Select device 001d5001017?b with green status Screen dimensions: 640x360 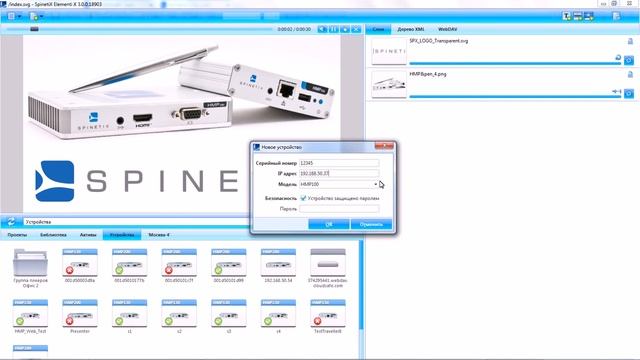click(129, 266)
